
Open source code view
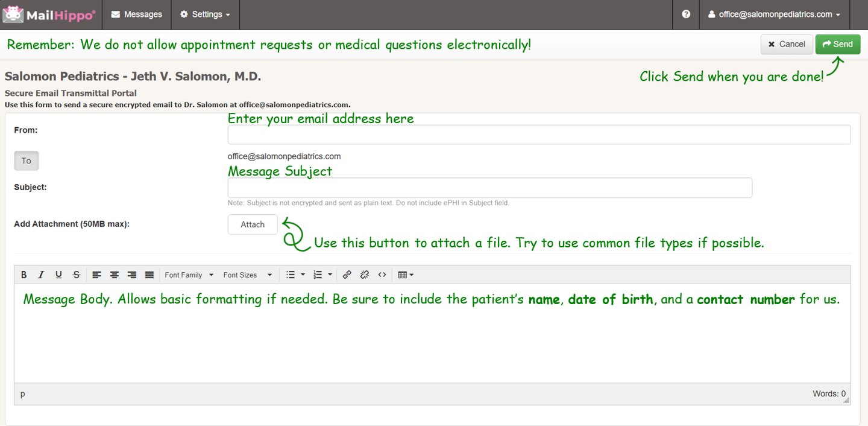tap(382, 275)
